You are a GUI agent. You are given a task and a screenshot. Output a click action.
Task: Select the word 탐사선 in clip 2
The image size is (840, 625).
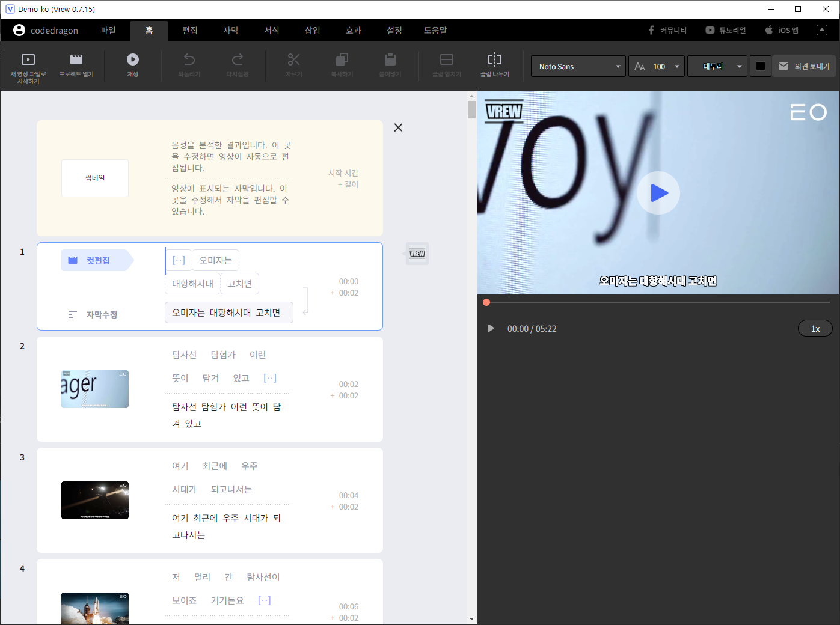click(184, 355)
